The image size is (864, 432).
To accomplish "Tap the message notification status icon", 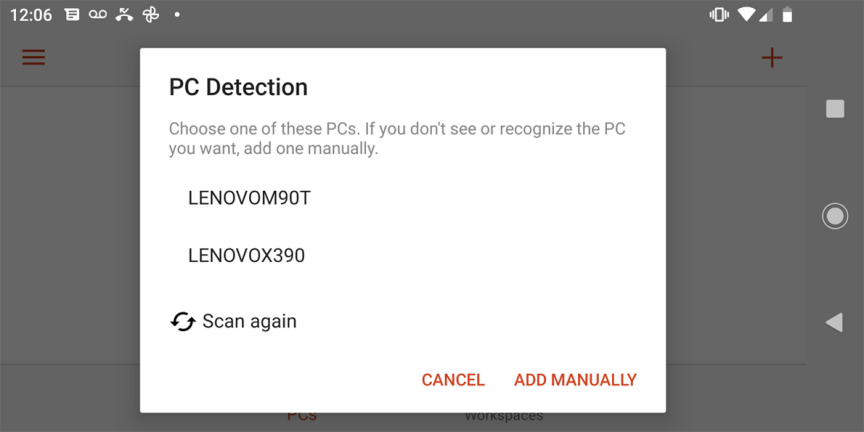I will 72,15.
